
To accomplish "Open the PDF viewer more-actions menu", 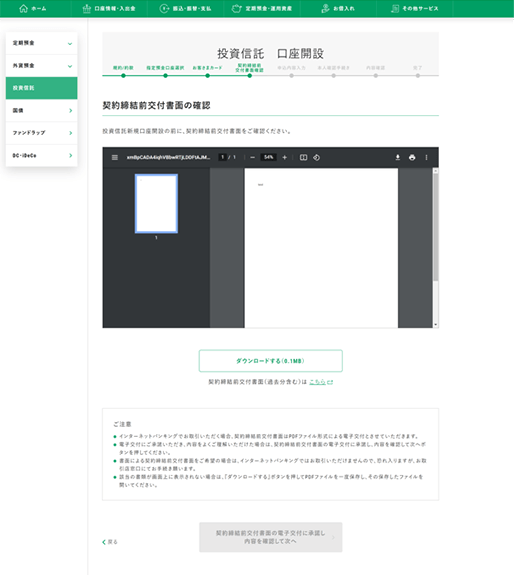I will 426,157.
